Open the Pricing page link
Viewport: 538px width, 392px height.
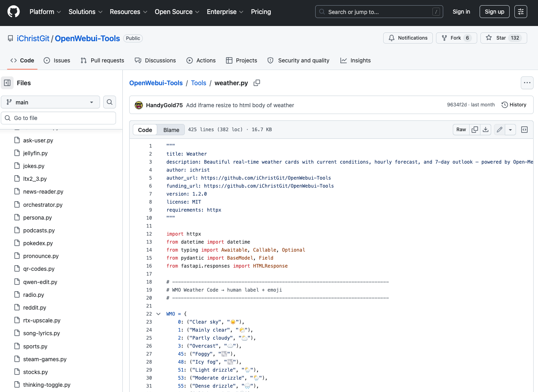(261, 12)
